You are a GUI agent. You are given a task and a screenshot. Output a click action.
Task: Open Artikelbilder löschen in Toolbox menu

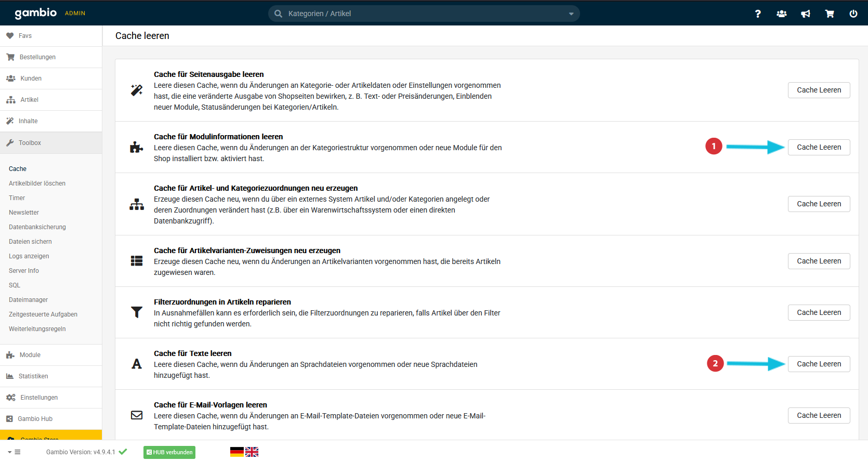[x=37, y=183]
